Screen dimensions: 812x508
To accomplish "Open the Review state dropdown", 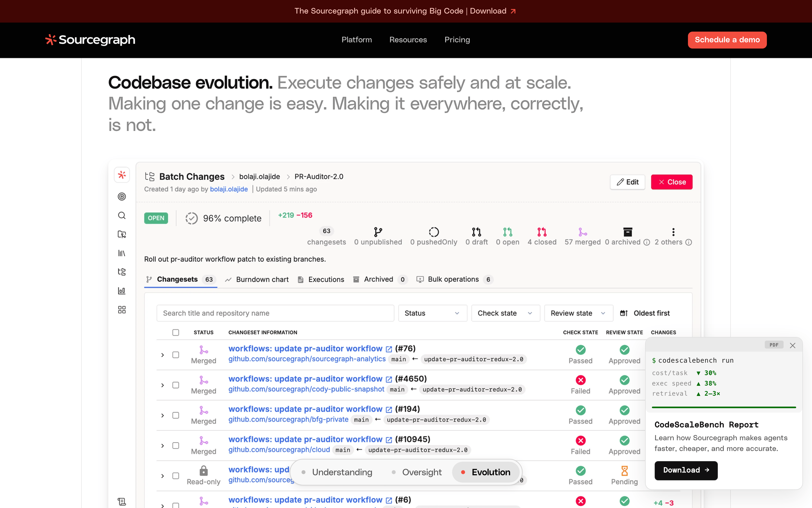I will [579, 313].
